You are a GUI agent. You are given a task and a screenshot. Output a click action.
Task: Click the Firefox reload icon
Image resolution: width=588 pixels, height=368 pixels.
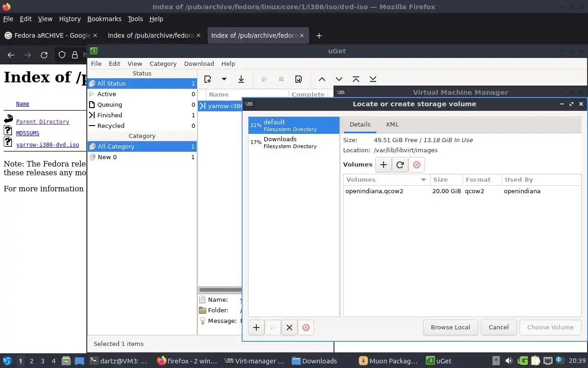(x=44, y=55)
